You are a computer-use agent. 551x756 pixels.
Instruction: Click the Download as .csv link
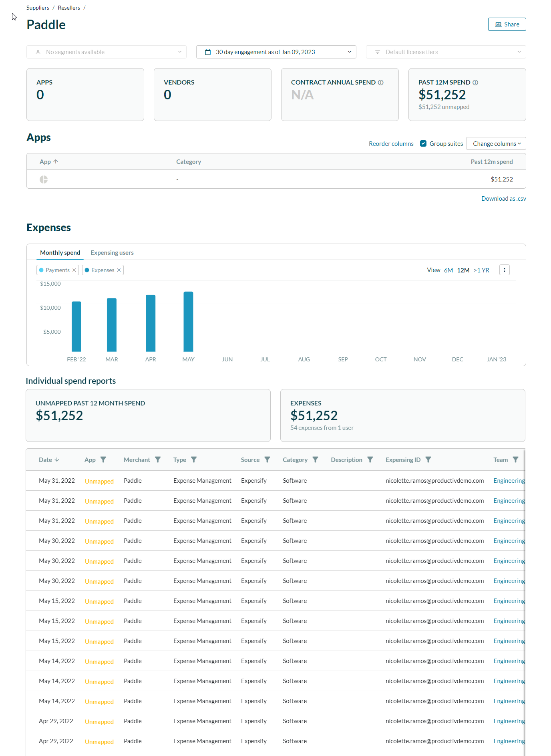pos(503,199)
